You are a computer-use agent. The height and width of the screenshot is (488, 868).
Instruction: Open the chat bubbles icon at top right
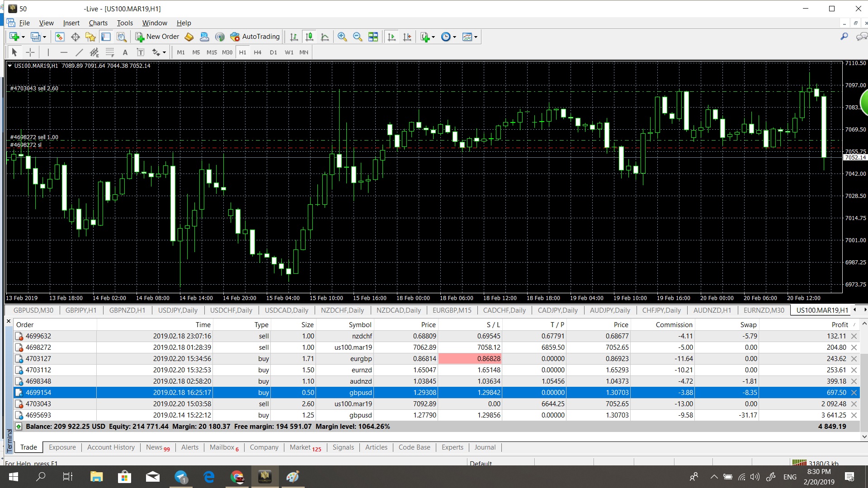[x=862, y=37]
